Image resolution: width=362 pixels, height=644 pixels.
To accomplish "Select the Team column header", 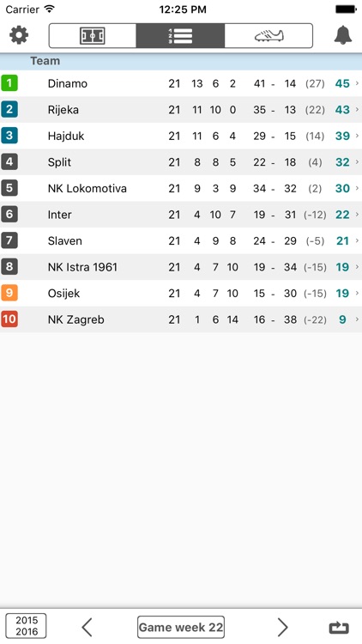I will (45, 61).
